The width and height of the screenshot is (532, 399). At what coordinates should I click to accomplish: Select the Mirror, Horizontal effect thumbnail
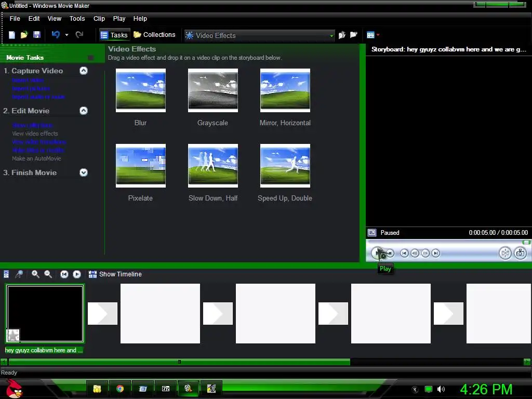(x=285, y=90)
